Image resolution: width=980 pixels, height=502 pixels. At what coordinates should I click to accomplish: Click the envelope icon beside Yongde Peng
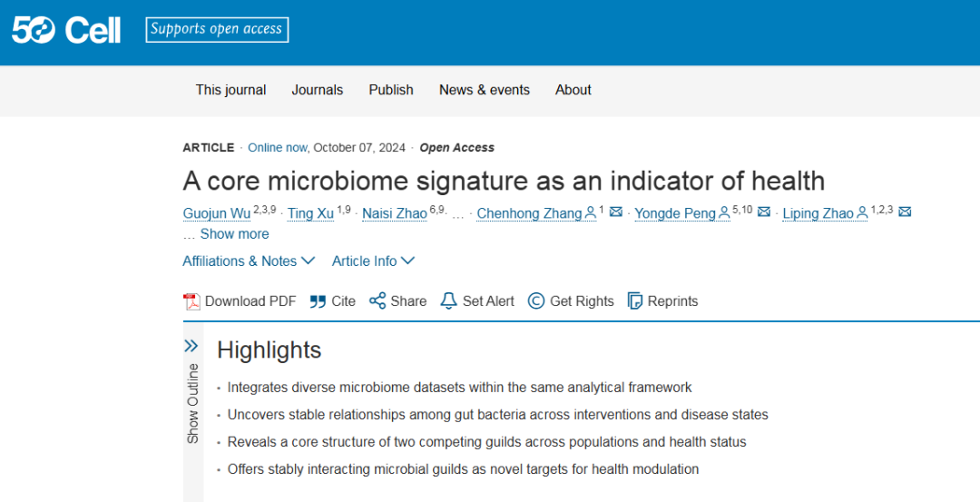pyautogui.click(x=764, y=212)
